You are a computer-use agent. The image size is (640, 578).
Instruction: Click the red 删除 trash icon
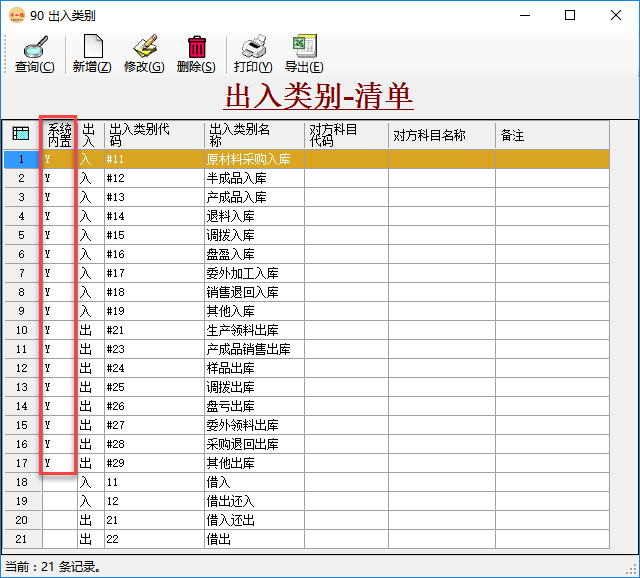[x=196, y=46]
